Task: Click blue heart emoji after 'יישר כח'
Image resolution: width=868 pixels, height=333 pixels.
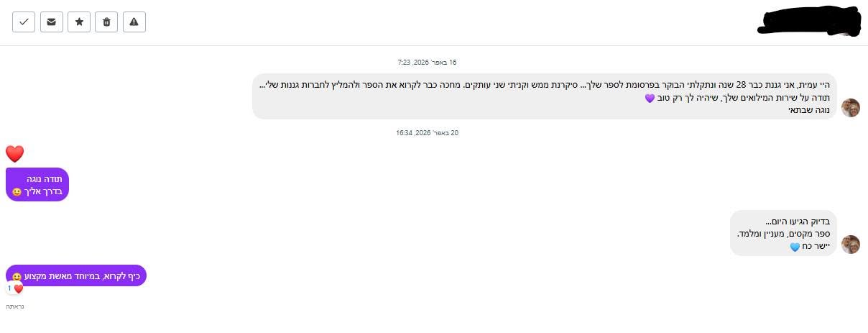Action: 795,247
